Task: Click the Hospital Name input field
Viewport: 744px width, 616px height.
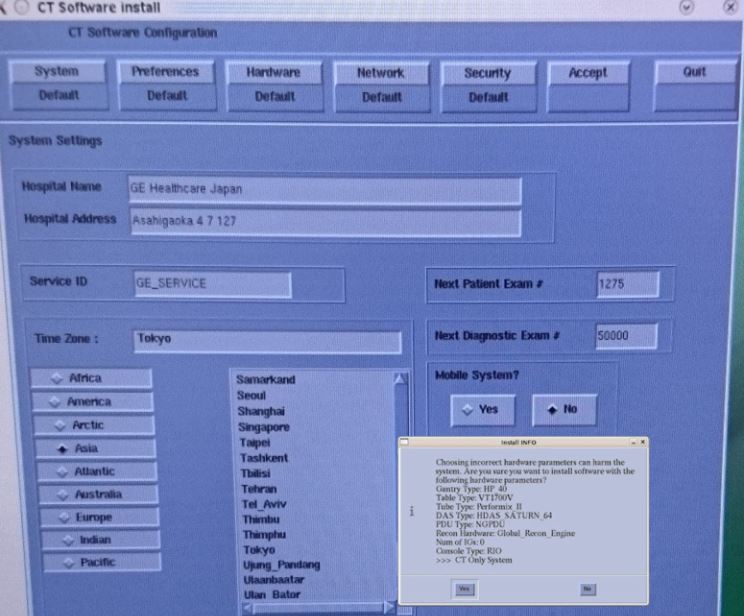Action: [324, 188]
